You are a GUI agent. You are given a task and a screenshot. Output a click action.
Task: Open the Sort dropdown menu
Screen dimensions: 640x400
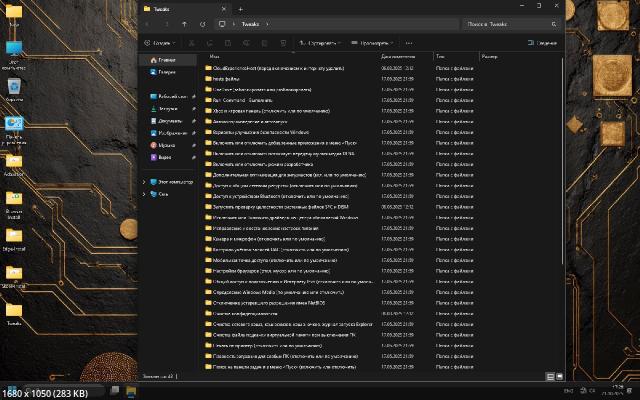pos(318,43)
